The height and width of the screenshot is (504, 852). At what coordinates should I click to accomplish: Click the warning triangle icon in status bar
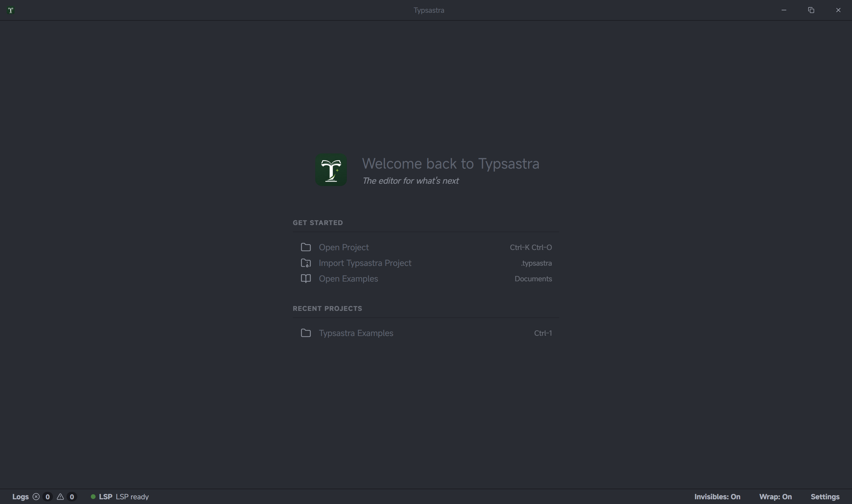click(x=60, y=497)
